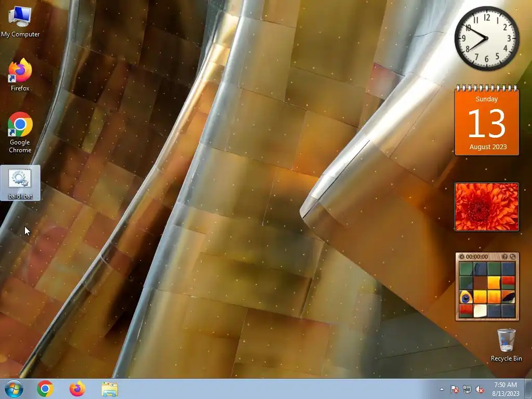Select the Google Chrome desktop shortcut
This screenshot has width=532, height=399.
(x=20, y=132)
